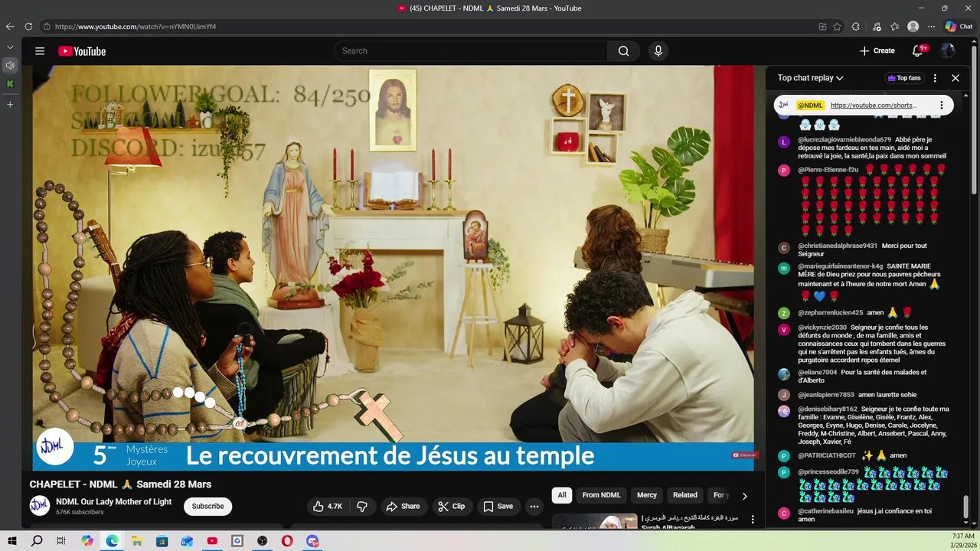Screen dimensions: 980x551
Task: Open File Explorer from taskbar
Action: (x=137, y=541)
